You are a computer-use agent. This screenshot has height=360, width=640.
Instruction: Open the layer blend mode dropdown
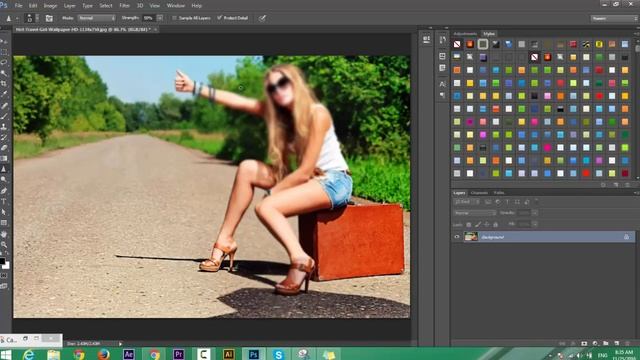pyautogui.click(x=475, y=213)
